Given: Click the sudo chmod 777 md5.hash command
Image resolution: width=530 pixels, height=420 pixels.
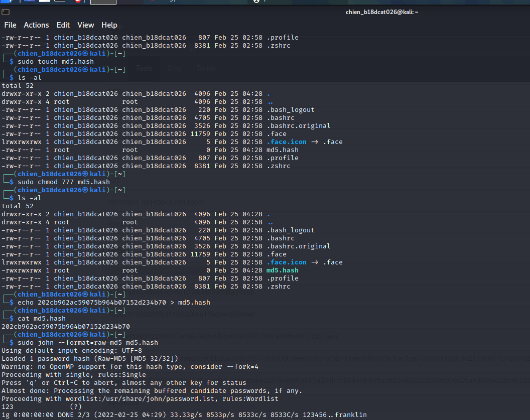Looking at the screenshot, I should [x=63, y=182].
